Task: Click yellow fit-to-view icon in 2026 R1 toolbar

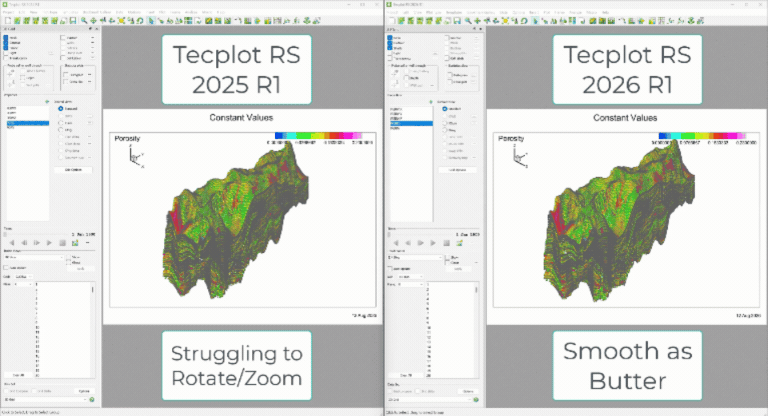Action: (x=505, y=21)
